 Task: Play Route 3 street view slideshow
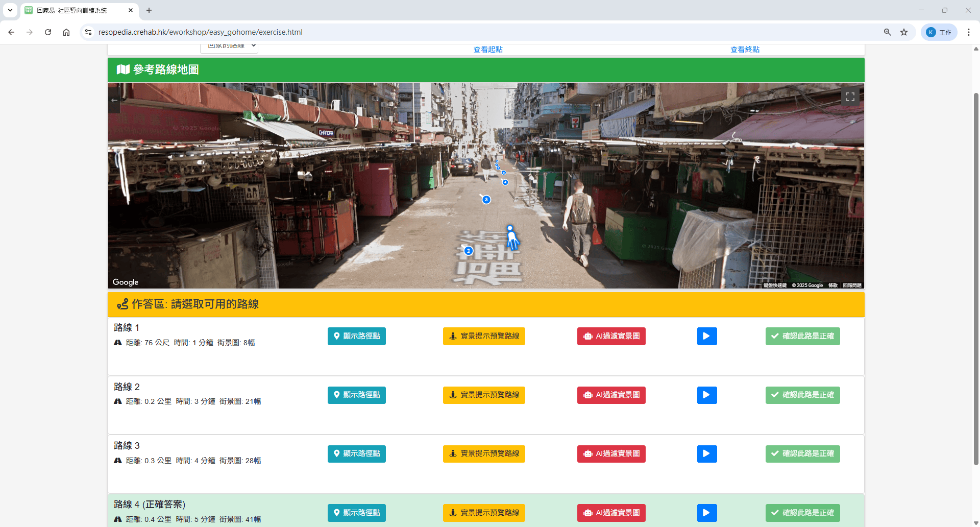706,453
